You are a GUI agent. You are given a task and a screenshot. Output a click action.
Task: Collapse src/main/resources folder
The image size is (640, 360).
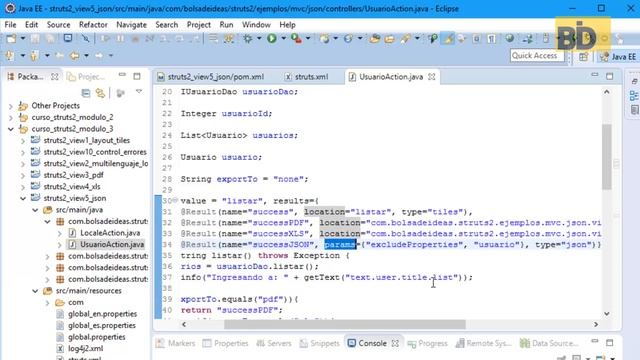click(35, 291)
